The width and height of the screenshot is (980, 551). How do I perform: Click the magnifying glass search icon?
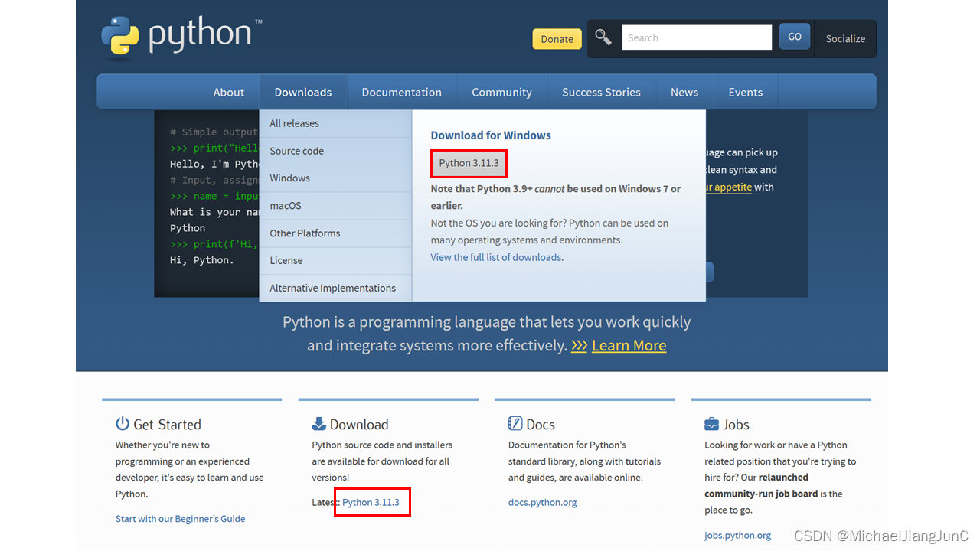(x=603, y=37)
